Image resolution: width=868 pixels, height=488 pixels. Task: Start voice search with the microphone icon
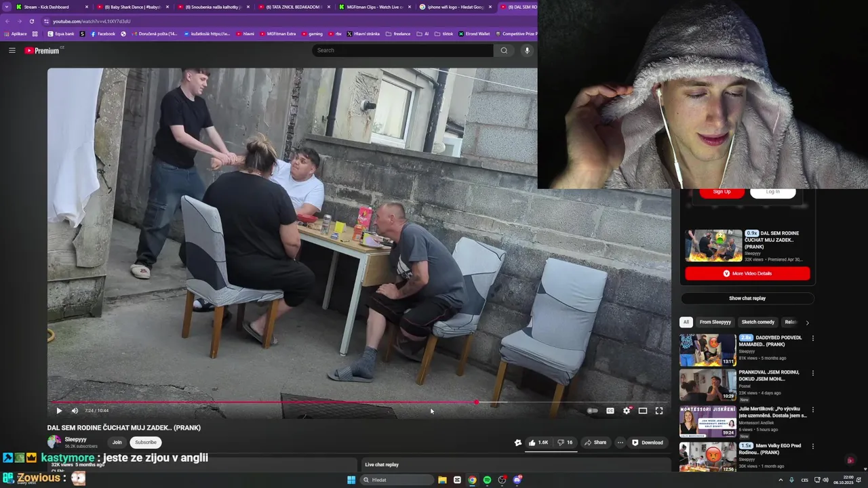[x=527, y=50]
